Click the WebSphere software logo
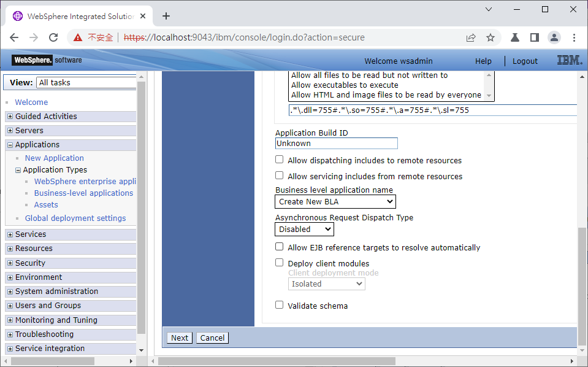This screenshot has height=367, width=588. coord(47,60)
